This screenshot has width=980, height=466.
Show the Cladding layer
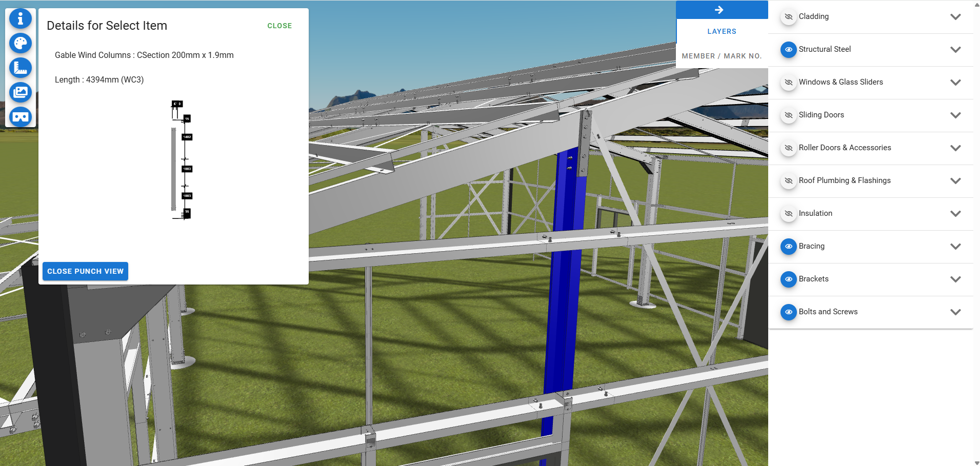[789, 17]
